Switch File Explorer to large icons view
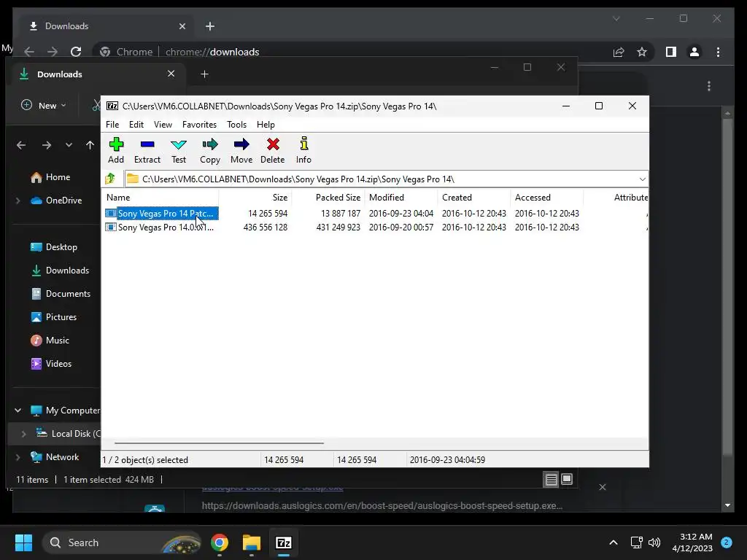This screenshot has width=747, height=560. click(567, 479)
